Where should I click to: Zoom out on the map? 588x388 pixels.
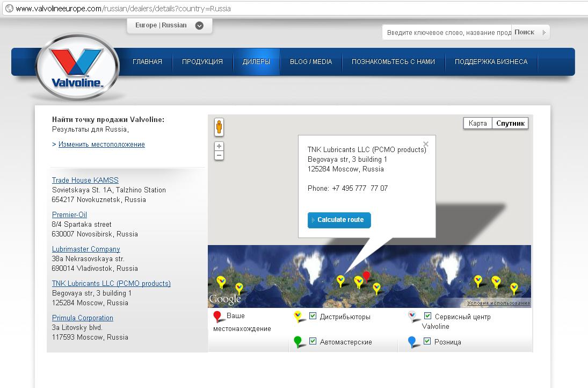219,155
